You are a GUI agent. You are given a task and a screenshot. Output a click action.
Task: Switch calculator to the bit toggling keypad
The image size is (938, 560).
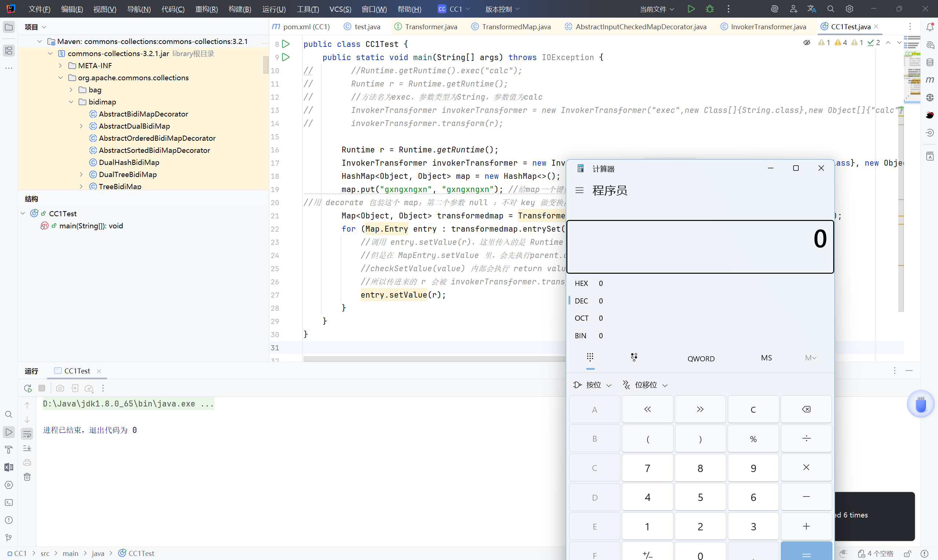click(x=634, y=357)
